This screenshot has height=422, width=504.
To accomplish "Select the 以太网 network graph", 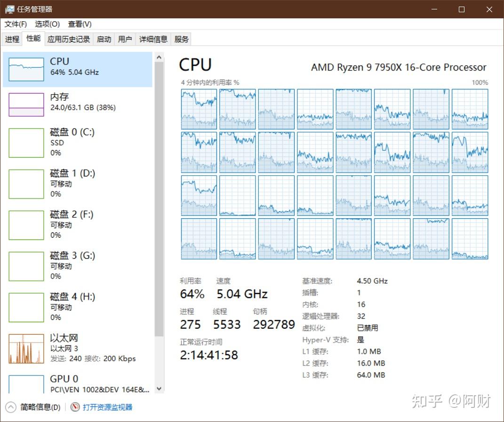I will (x=78, y=348).
